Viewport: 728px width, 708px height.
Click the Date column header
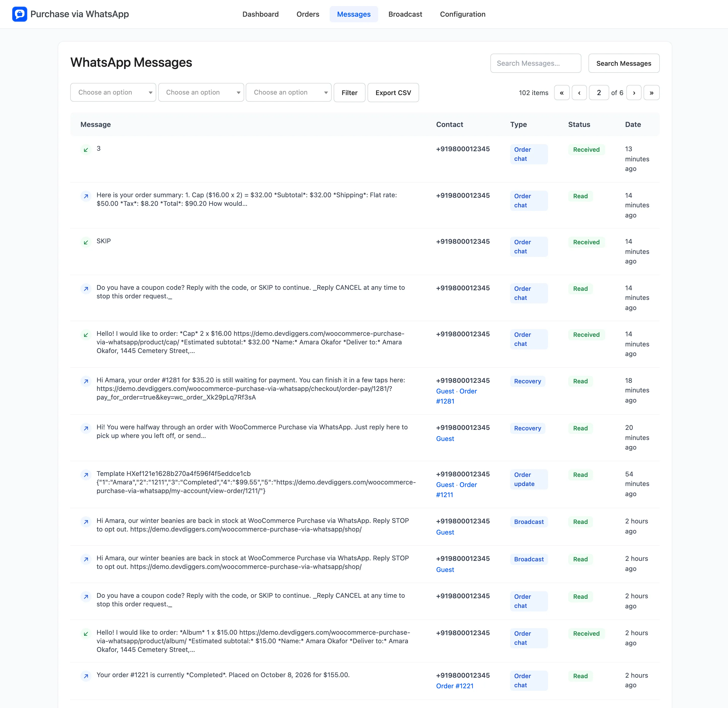tap(633, 125)
